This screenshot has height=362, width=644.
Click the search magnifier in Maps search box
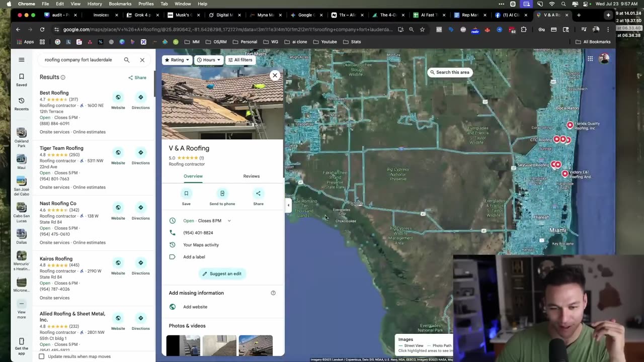127,60
